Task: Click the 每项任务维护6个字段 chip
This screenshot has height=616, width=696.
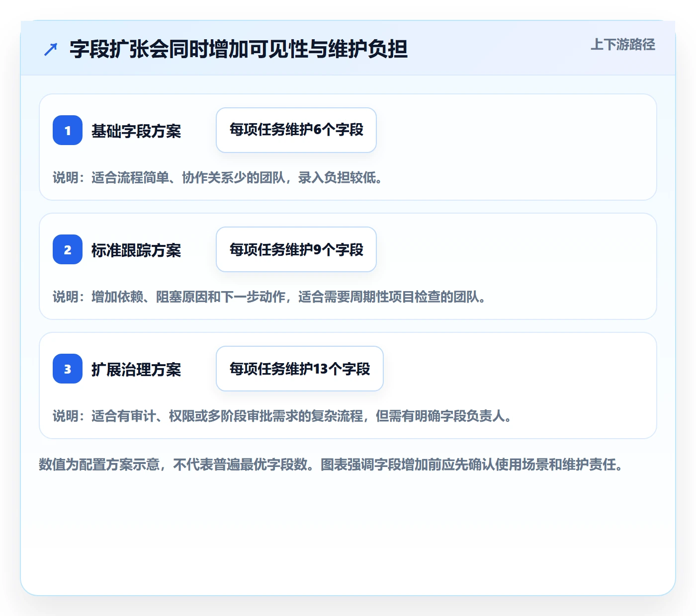Action: click(x=296, y=130)
